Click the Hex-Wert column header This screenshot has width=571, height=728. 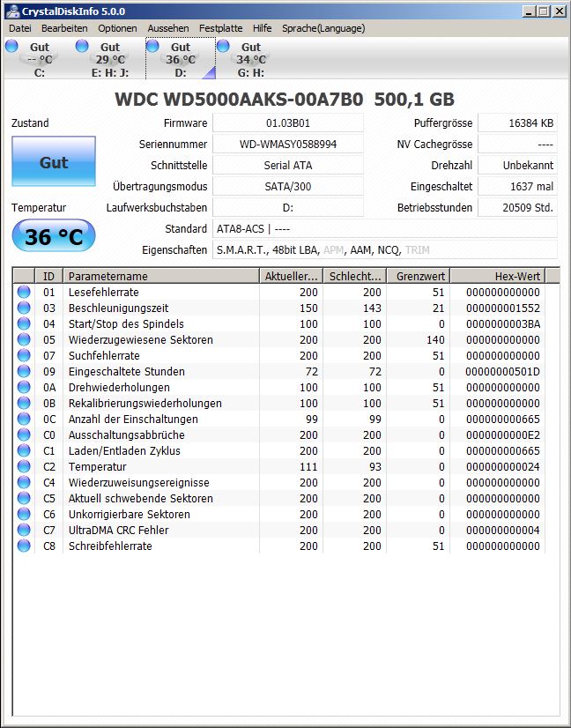tap(497, 276)
